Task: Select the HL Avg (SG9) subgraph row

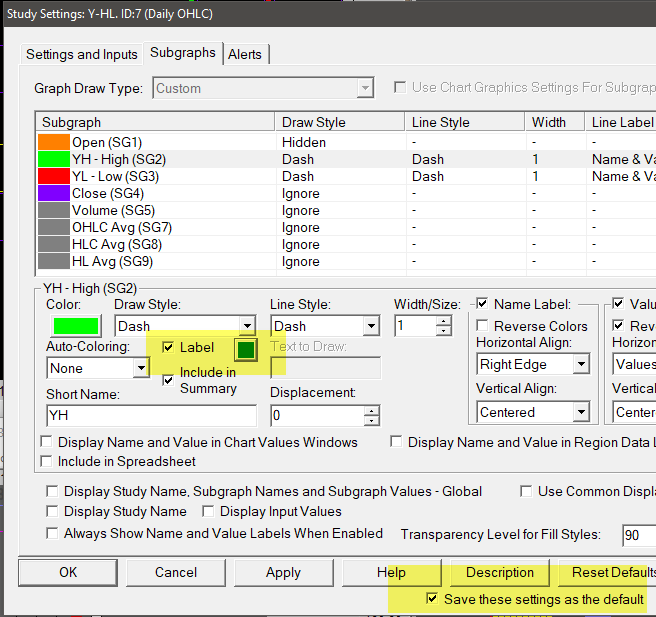Action: 346,261
